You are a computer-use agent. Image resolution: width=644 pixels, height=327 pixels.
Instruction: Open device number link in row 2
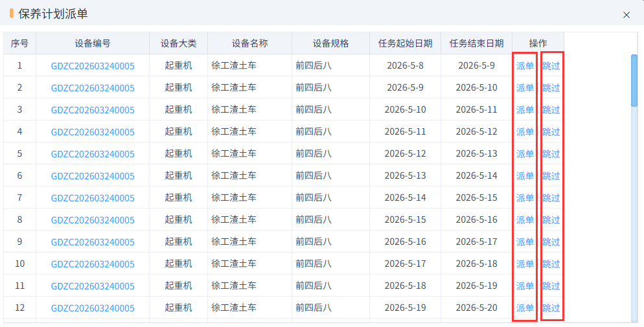(93, 88)
